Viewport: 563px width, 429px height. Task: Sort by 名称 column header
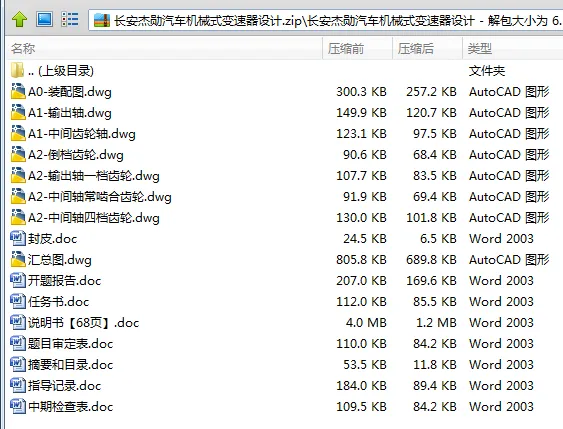[23, 48]
